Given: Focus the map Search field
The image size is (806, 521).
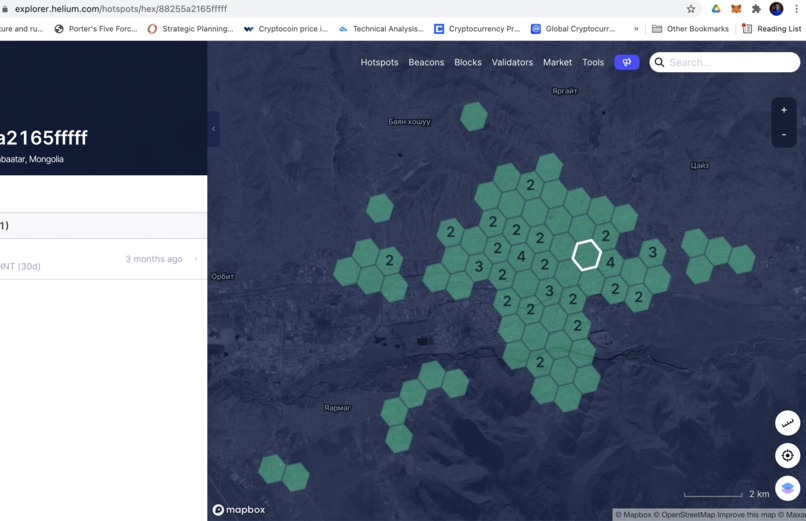Looking at the screenshot, I should click(724, 62).
